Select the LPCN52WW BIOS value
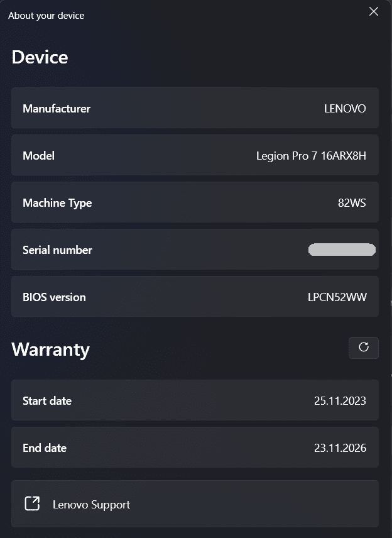 click(332, 297)
